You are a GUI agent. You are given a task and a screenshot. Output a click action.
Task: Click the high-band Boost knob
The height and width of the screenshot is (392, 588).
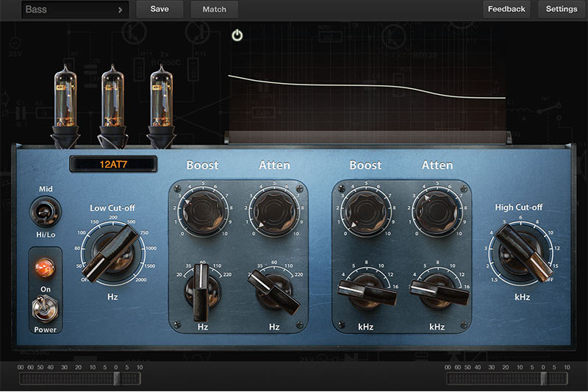(x=365, y=213)
